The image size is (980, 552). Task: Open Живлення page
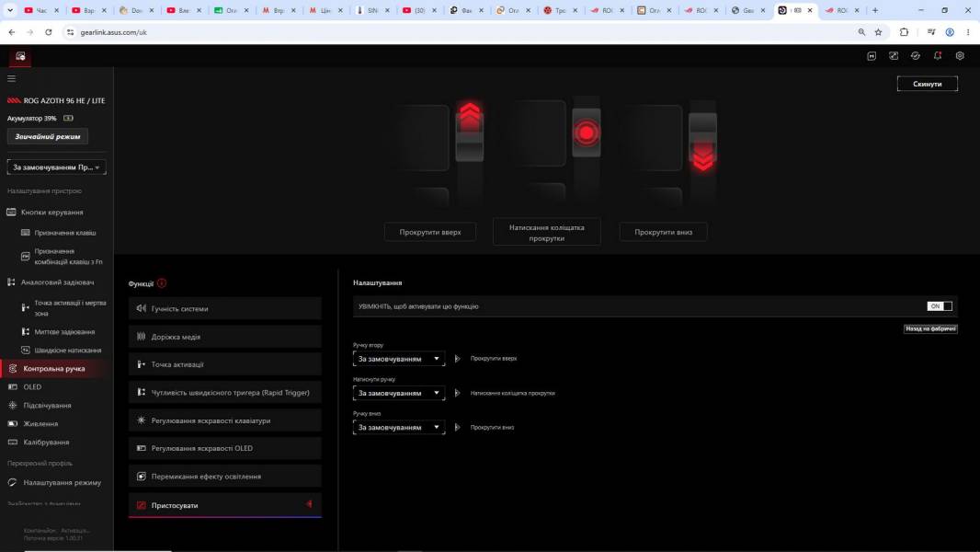40,424
